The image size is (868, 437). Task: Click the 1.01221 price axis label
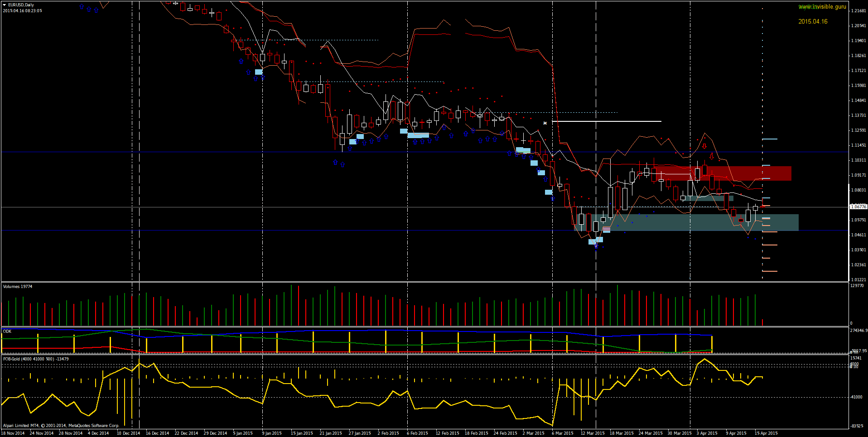[x=858, y=280]
